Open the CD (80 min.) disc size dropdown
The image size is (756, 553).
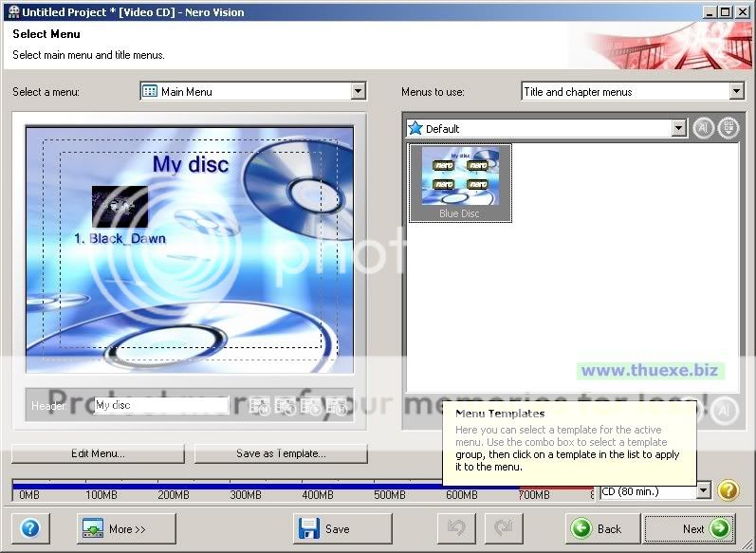tap(703, 490)
